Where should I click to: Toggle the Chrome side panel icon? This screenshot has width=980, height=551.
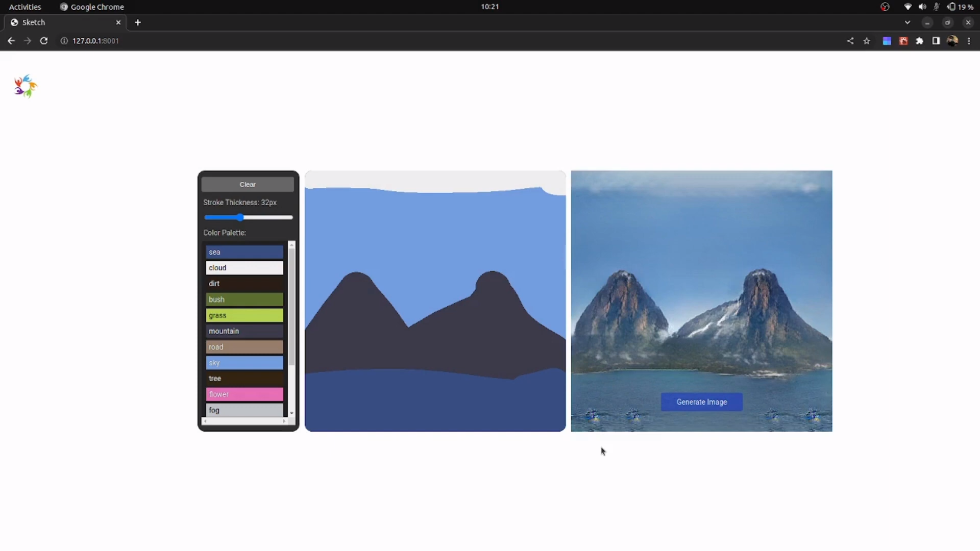pos(936,41)
